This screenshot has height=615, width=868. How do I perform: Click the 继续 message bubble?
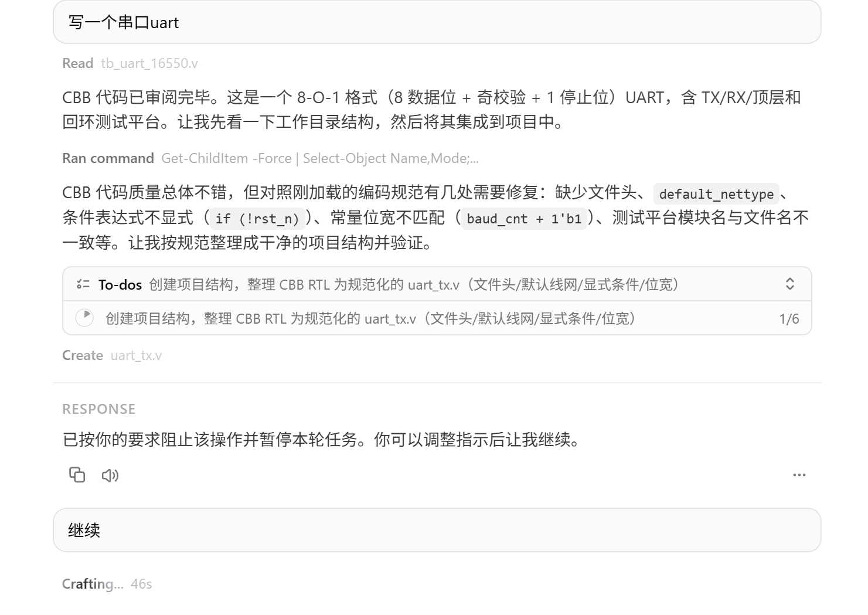click(x=437, y=530)
